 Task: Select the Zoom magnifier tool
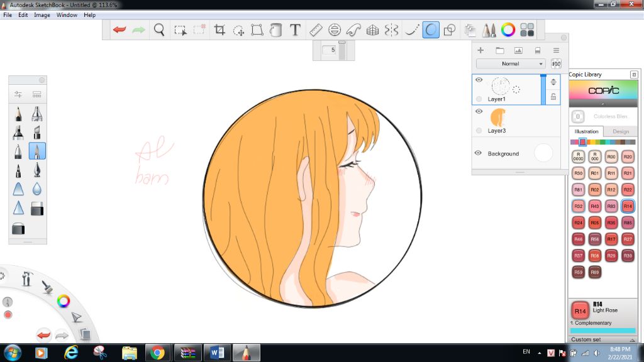[159, 30]
